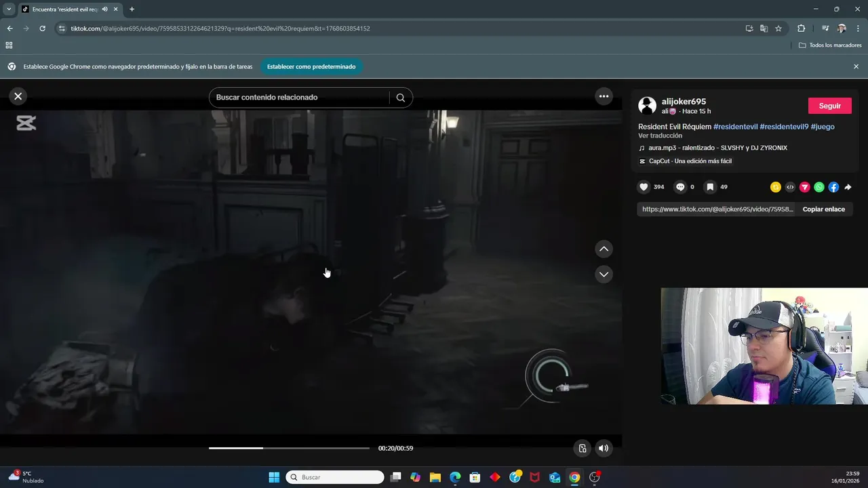The height and width of the screenshot is (488, 868).
Task: Open the Windows Start menu
Action: pos(274,477)
